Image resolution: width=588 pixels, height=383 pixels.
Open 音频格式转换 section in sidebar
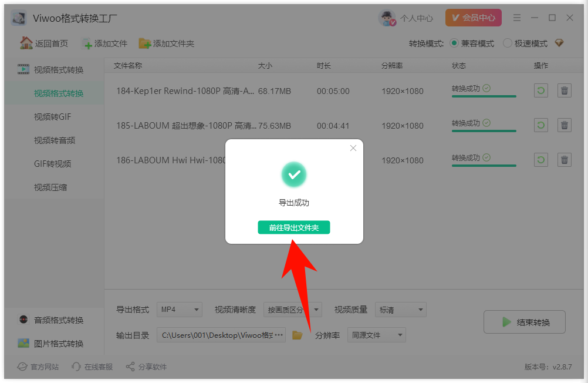(59, 320)
